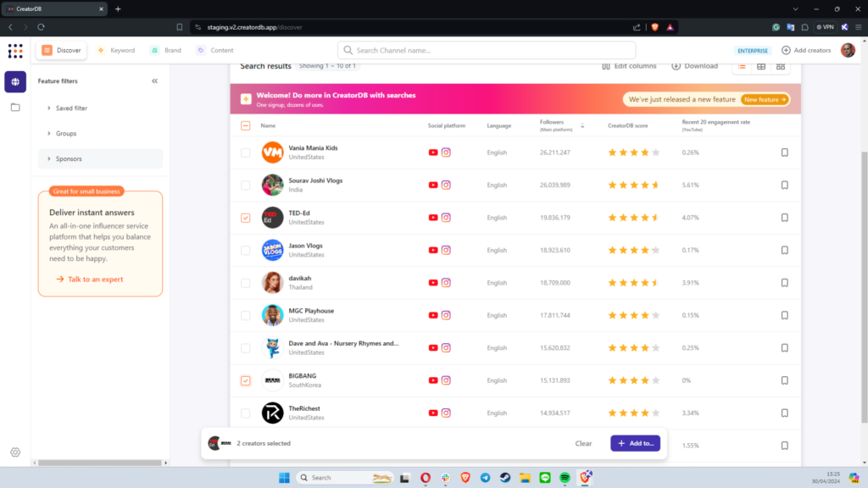Click the globe discover sidebar icon
Viewport: 868px width, 488px height.
coord(15,82)
